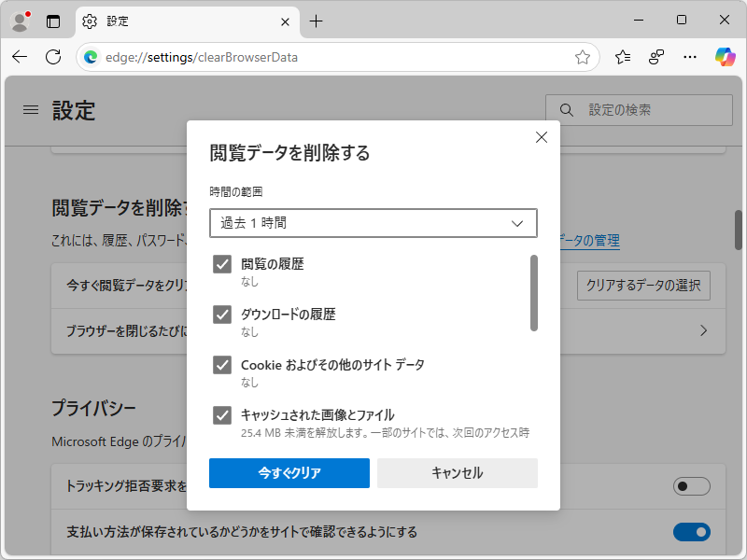
Task: Click the hamburger menu to show settings navigation
Action: coord(30,109)
